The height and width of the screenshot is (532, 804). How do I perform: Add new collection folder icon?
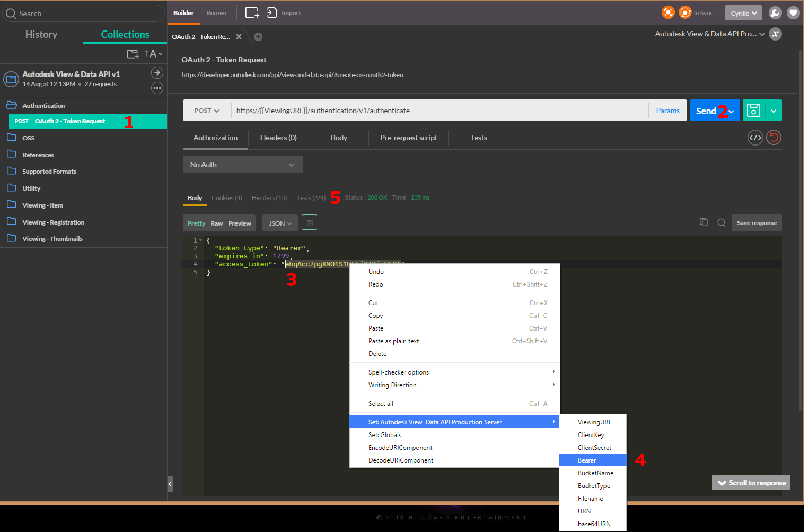point(133,54)
